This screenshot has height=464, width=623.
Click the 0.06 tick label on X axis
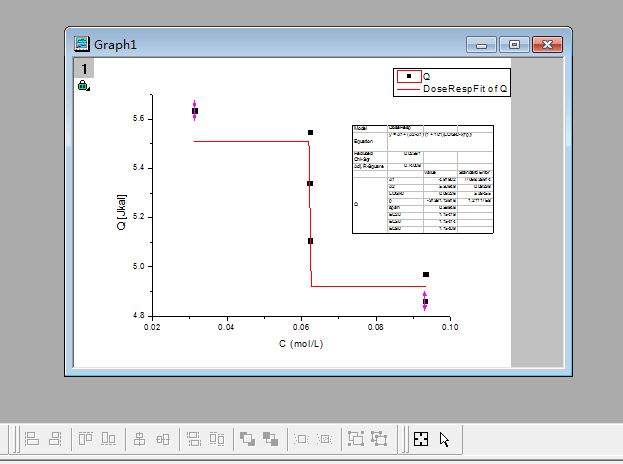(x=301, y=327)
